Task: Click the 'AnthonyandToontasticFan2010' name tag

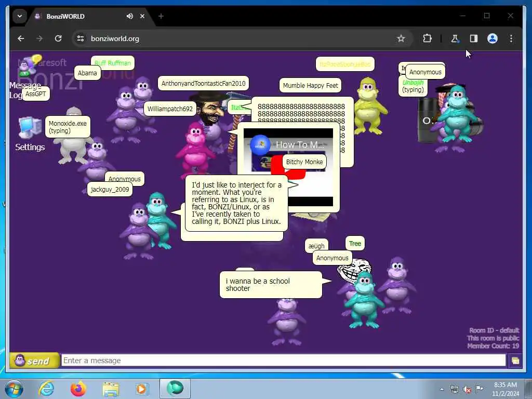Action: tap(203, 84)
